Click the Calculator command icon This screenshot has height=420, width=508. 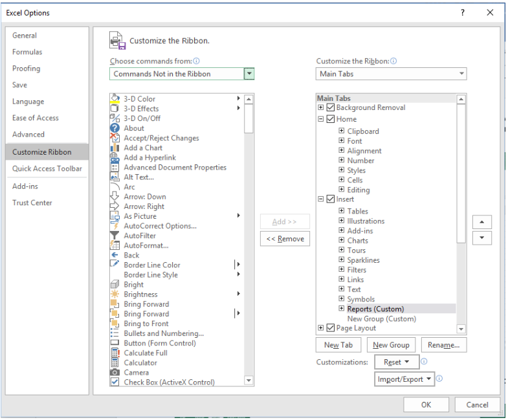pyautogui.click(x=115, y=362)
